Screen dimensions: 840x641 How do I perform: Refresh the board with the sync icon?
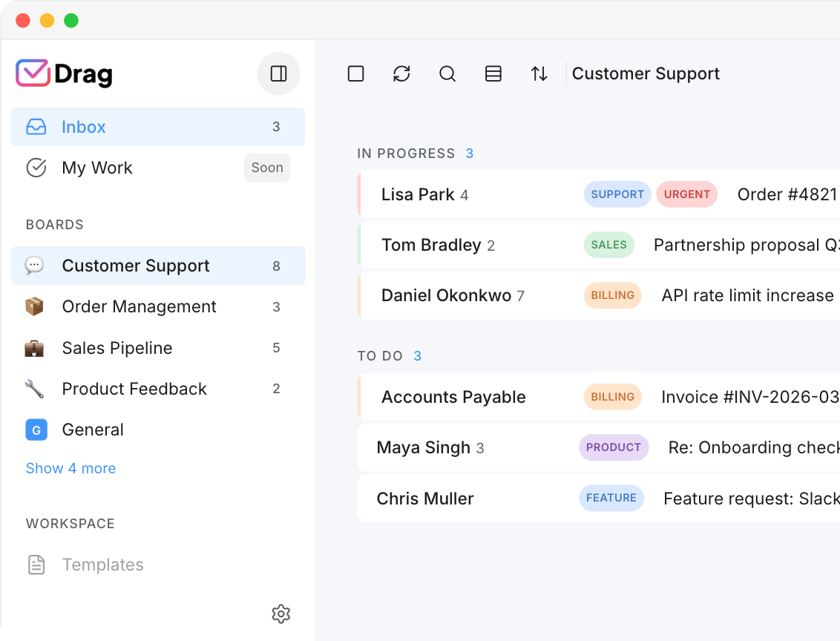click(401, 73)
